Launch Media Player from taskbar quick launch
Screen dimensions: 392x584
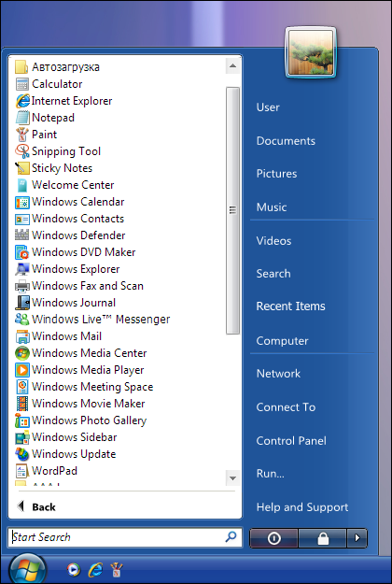coord(74,569)
